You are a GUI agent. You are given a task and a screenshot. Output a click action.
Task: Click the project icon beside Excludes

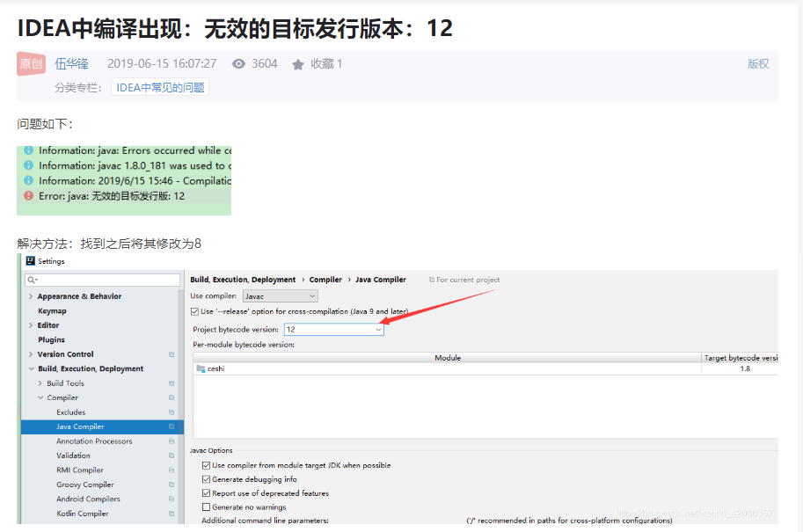pyautogui.click(x=172, y=412)
